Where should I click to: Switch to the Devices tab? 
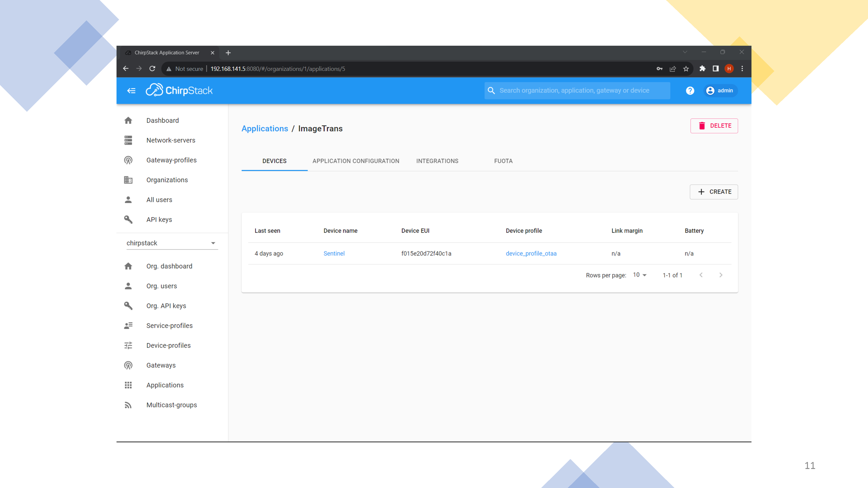coord(274,161)
